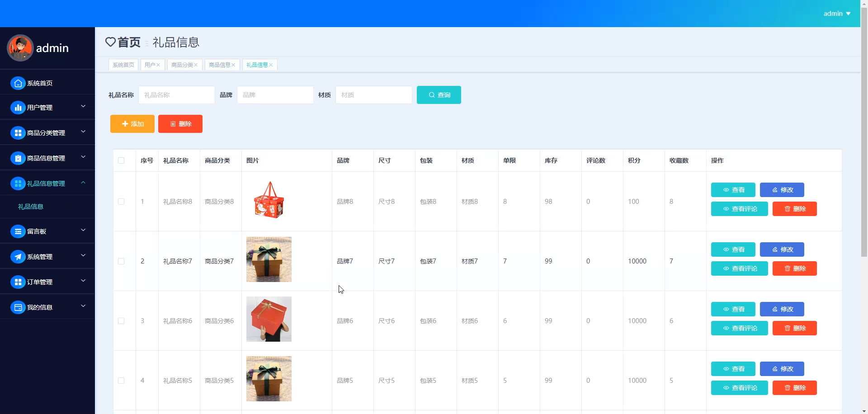868x414 pixels.
Task: Check the row checkbox for 礼品名称8
Action: coord(121,202)
